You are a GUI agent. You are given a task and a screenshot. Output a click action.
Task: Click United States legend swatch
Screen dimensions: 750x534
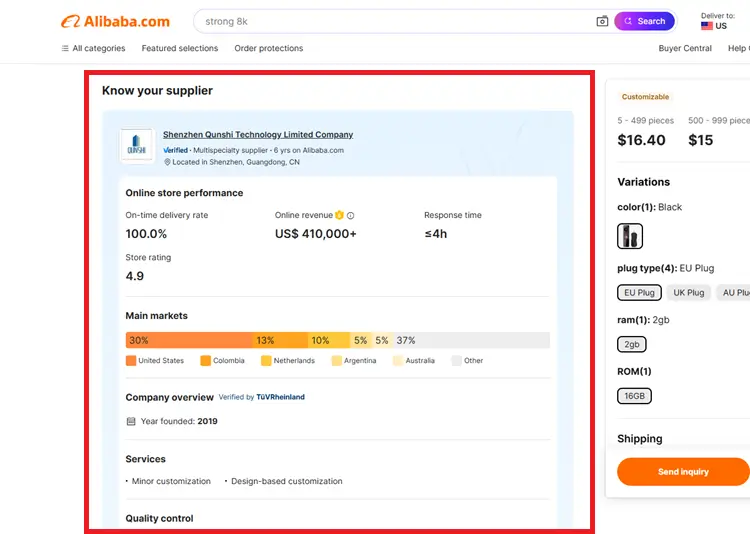click(131, 361)
